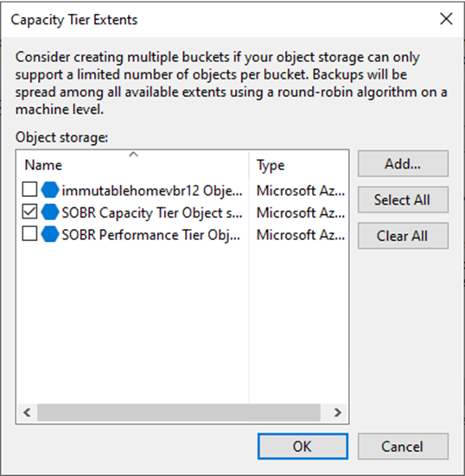Click the horizontal scrollbar right arrow
This screenshot has height=476, width=465.
[x=337, y=412]
